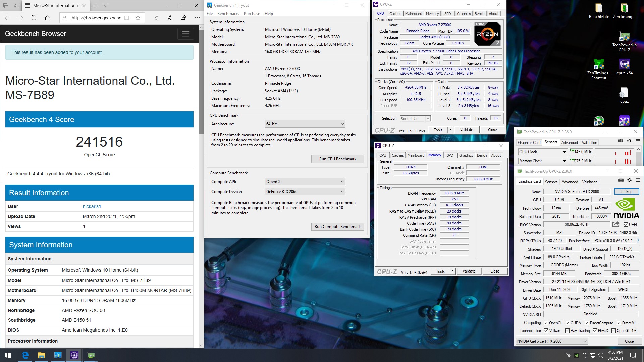Go to the Edge home page

(47, 18)
